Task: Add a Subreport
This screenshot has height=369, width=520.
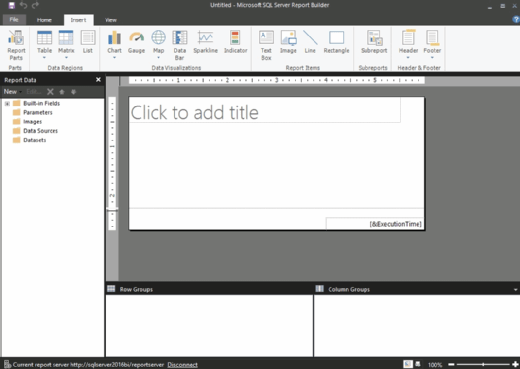Action: [x=374, y=42]
